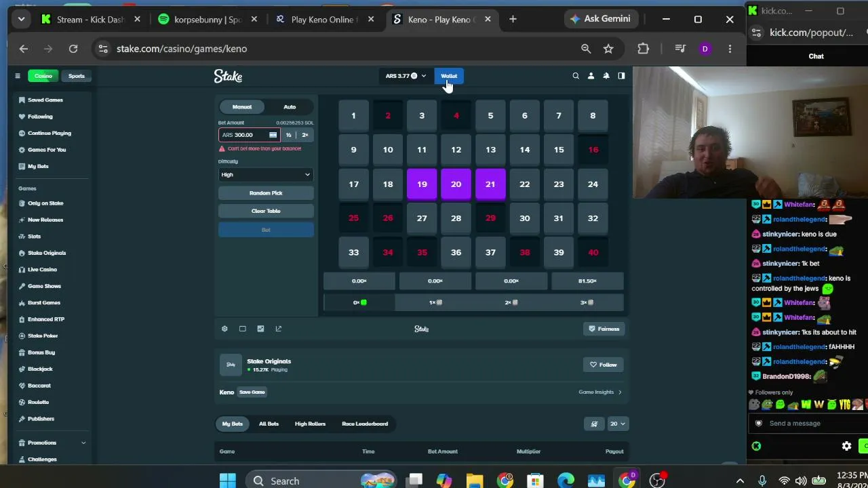Image resolution: width=868 pixels, height=488 pixels.
Task: Open File Explorer from the taskbar
Action: tap(474, 481)
